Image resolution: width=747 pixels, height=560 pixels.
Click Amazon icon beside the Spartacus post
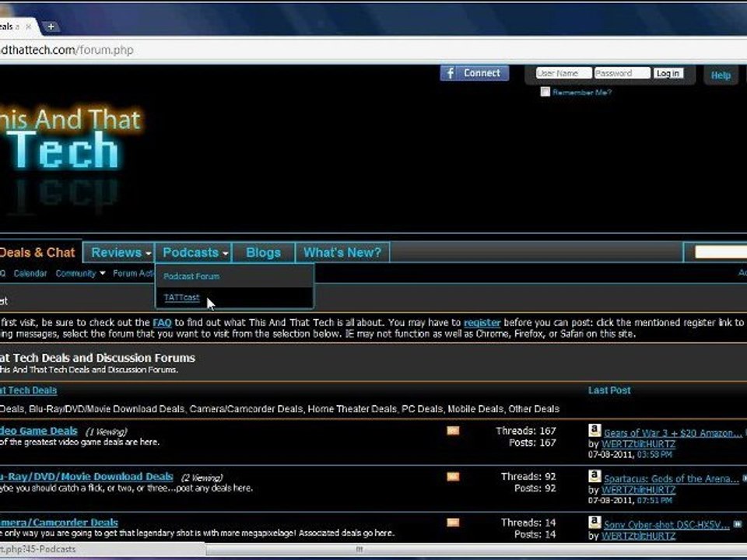click(594, 476)
